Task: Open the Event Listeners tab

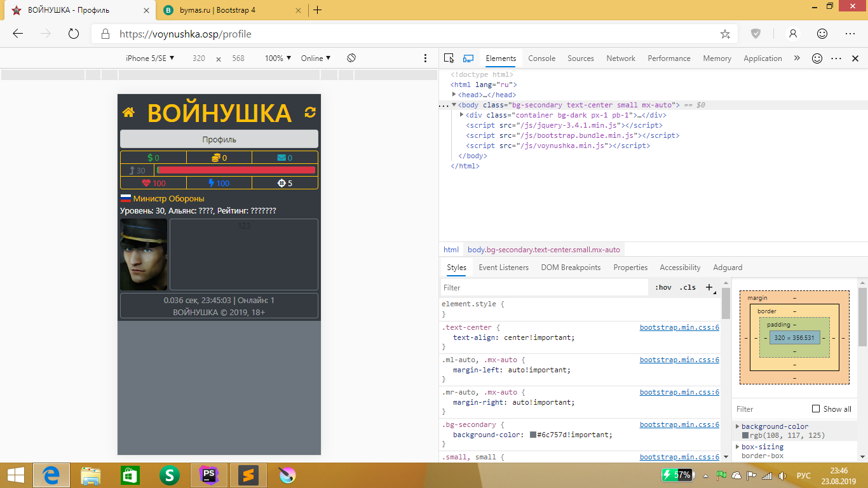Action: click(503, 268)
